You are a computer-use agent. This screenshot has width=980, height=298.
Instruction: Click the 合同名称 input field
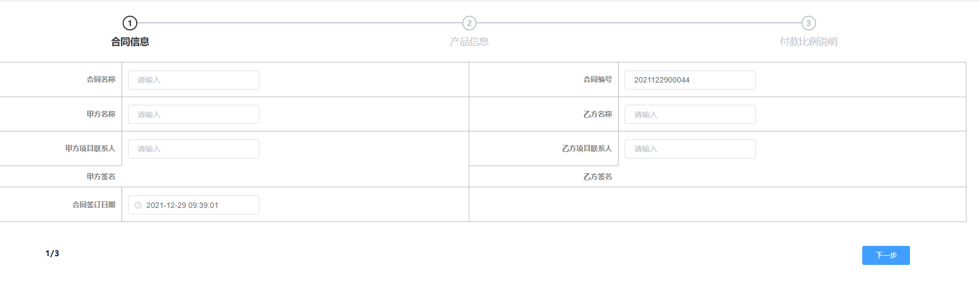click(194, 80)
